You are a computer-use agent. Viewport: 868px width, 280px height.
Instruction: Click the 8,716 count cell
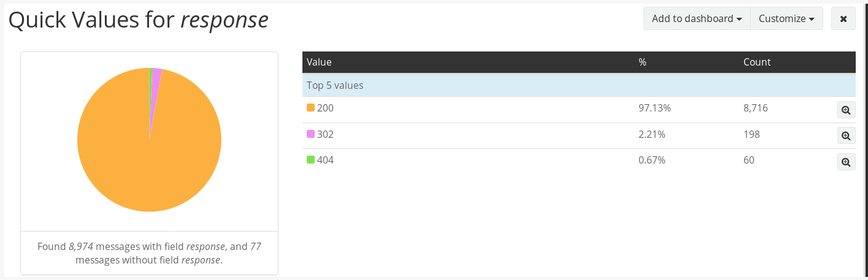pos(755,108)
